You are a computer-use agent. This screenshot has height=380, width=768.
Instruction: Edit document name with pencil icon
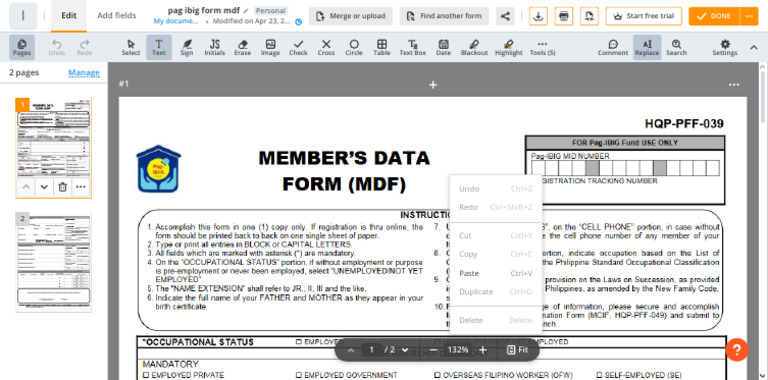(x=246, y=10)
